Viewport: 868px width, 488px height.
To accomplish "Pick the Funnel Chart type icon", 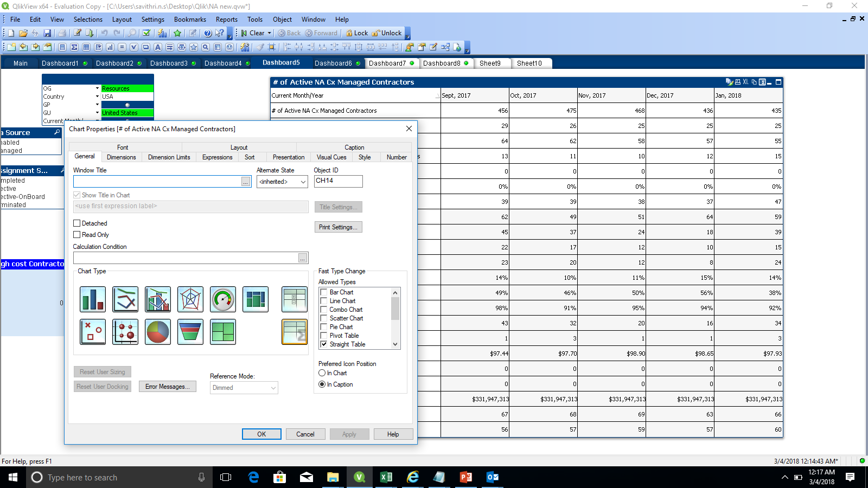I will point(190,332).
